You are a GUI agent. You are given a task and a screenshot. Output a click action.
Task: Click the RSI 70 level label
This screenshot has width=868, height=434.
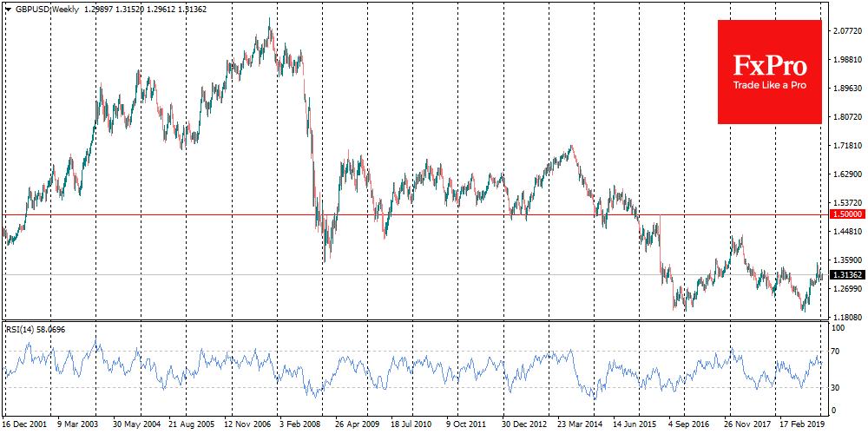click(x=838, y=351)
